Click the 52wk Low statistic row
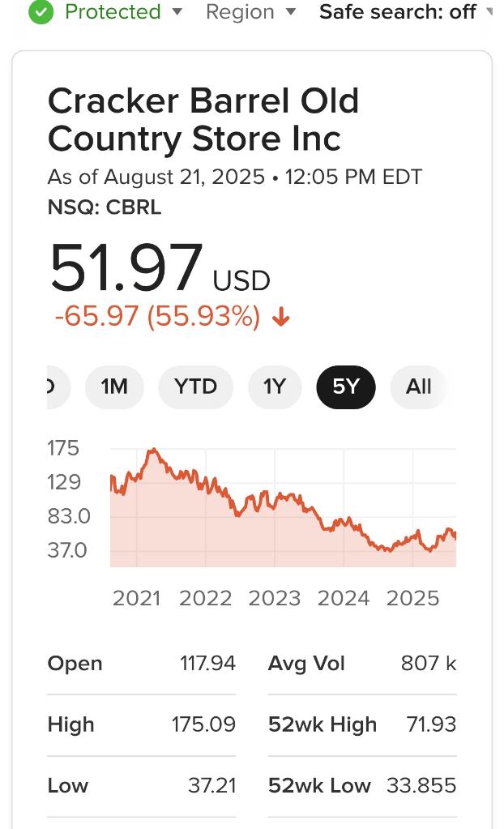The height and width of the screenshot is (829, 504). (362, 785)
